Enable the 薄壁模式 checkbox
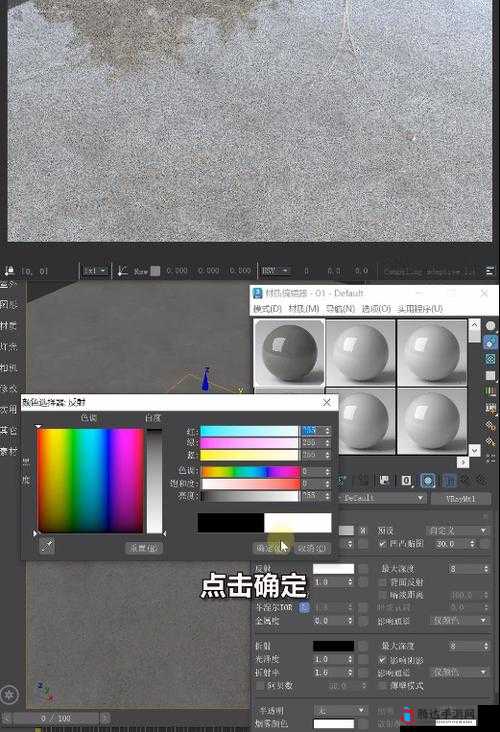The height and width of the screenshot is (732, 500). click(382, 686)
